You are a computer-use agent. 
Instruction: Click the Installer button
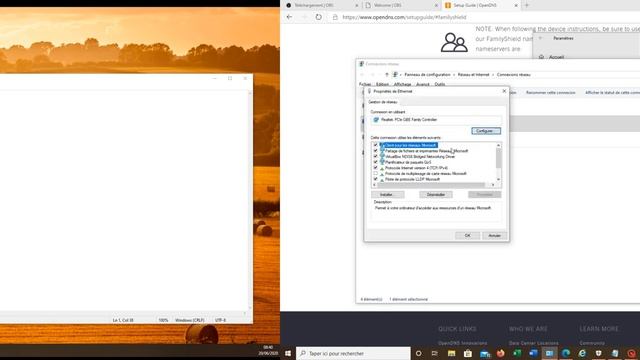[388, 195]
